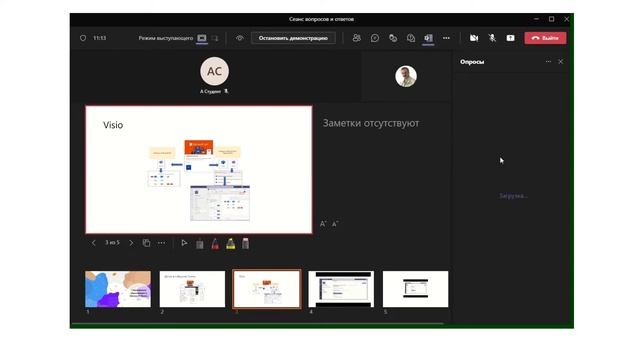This screenshot has width=640, height=360.
Task: Open the participants list icon
Action: point(357,38)
